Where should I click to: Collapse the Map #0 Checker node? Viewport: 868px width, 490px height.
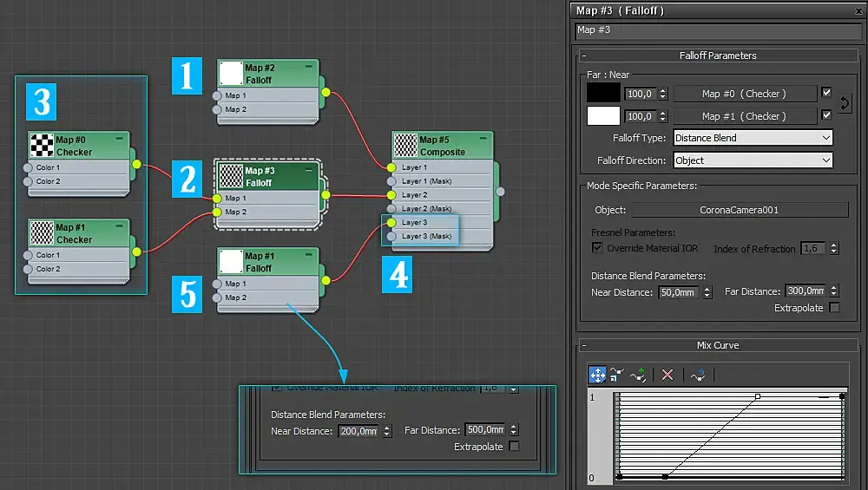point(120,139)
